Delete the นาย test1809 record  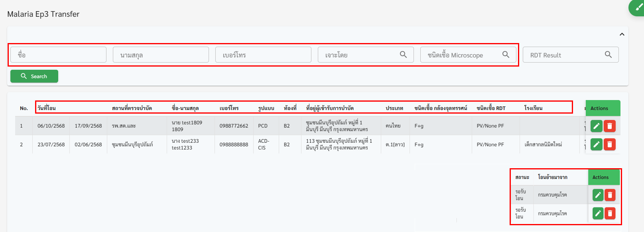coord(609,126)
